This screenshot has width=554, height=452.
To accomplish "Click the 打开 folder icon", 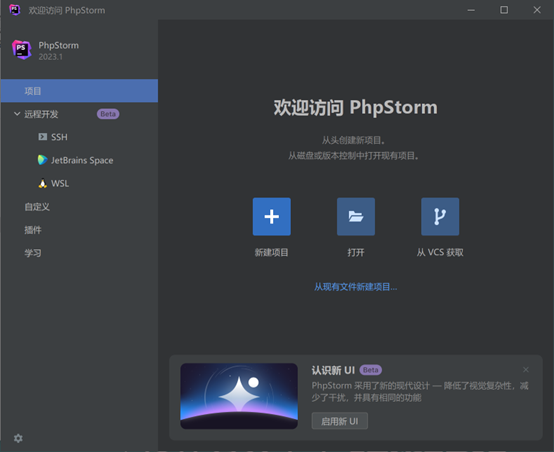I will pos(356,217).
